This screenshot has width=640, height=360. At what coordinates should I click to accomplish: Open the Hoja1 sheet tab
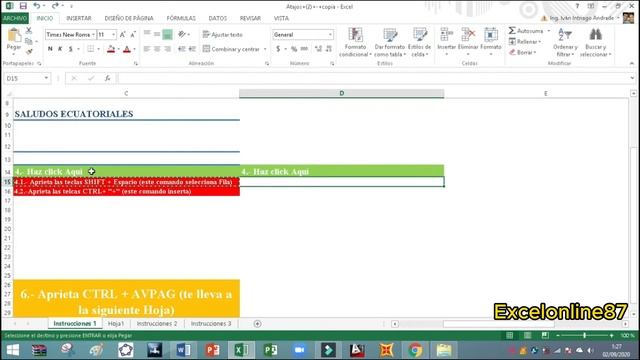tap(116, 324)
